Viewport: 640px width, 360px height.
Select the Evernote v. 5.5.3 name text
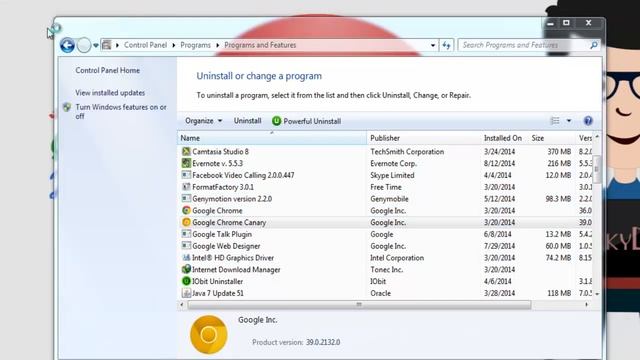[x=218, y=163]
